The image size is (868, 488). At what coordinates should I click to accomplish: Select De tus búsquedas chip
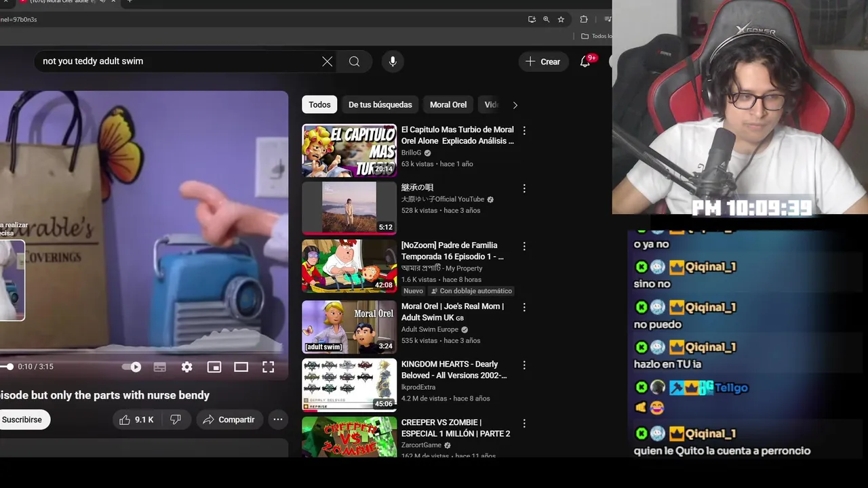tap(380, 105)
